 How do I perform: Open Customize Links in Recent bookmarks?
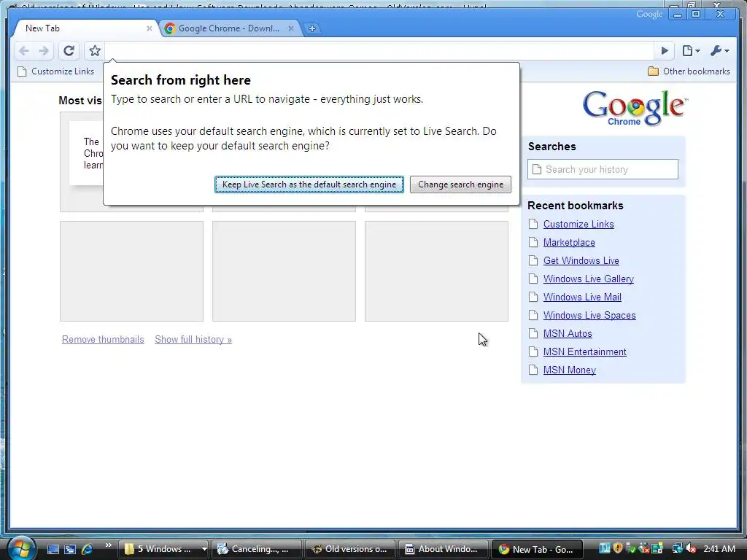tap(578, 225)
